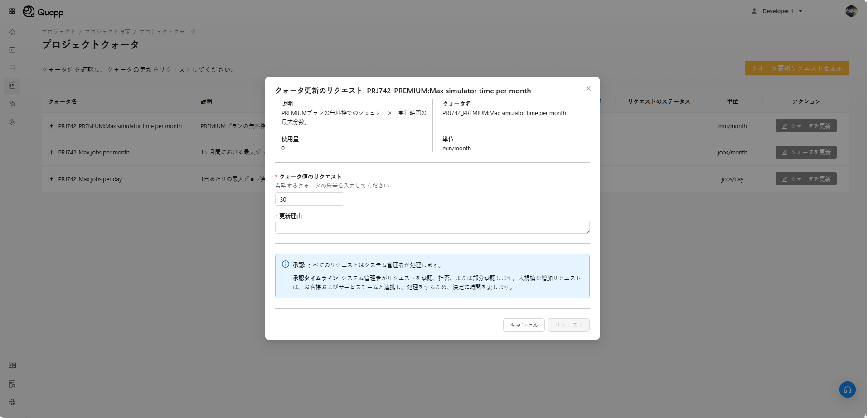Screen dimensions: 868x418
Task: Select the highlighted projects board icon
Action: click(x=12, y=86)
